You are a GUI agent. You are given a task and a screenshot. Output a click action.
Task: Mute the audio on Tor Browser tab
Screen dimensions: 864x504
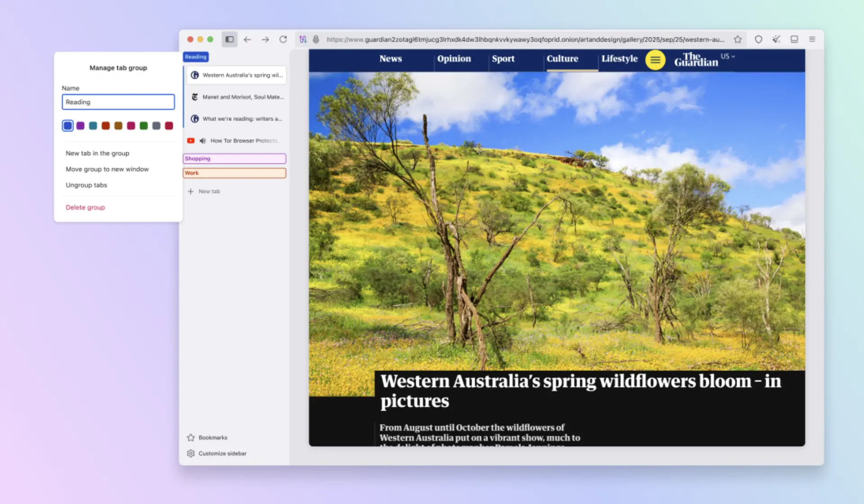203,141
